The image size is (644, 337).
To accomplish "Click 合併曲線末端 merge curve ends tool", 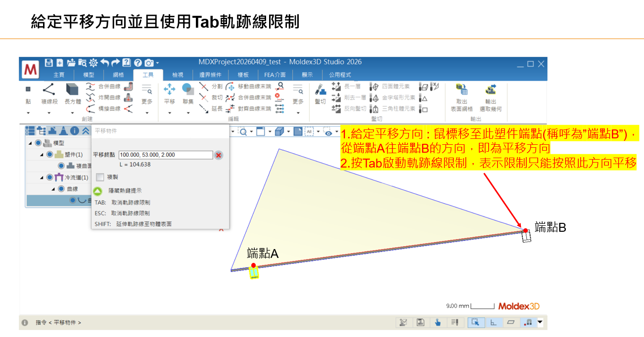I will [x=248, y=97].
